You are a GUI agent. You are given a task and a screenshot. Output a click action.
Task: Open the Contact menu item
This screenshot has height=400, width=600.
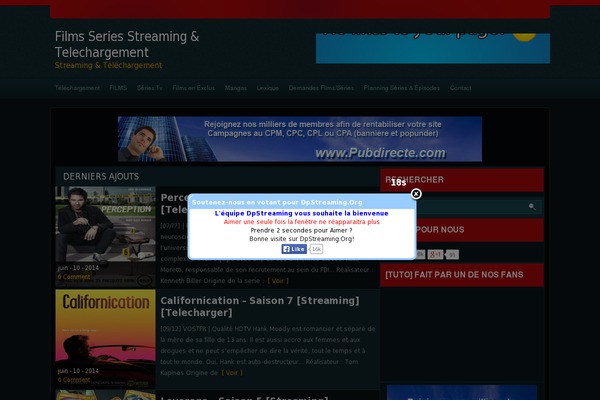[460, 88]
